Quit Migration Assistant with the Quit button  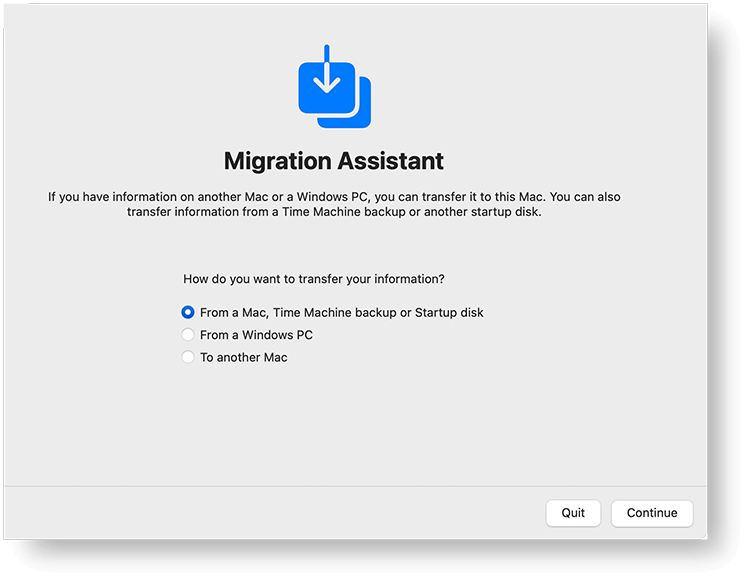[573, 513]
